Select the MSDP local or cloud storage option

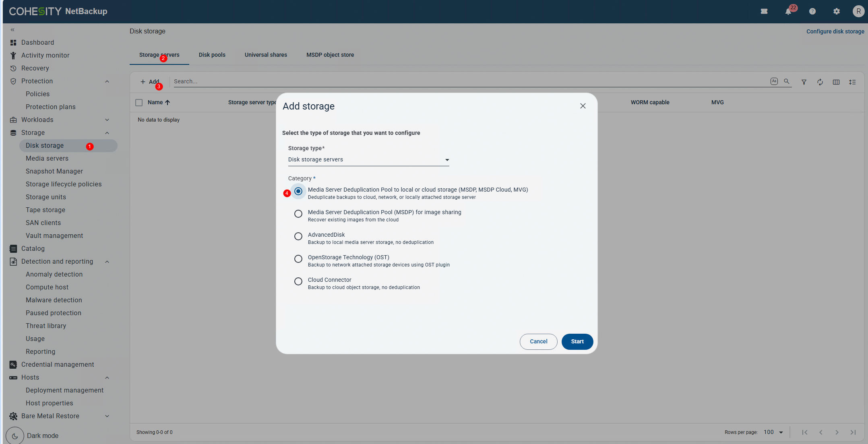298,191
